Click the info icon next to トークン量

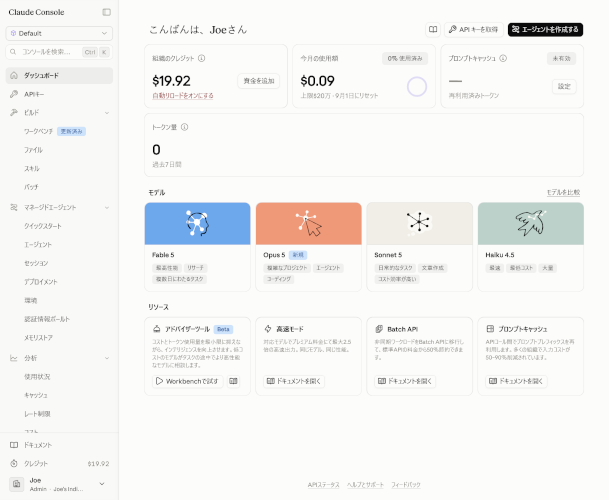tap(185, 127)
